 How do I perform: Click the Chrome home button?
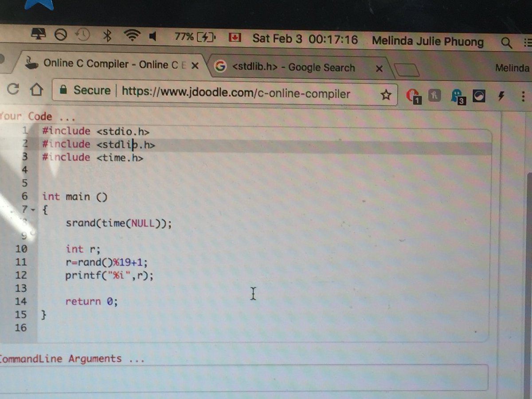point(36,90)
